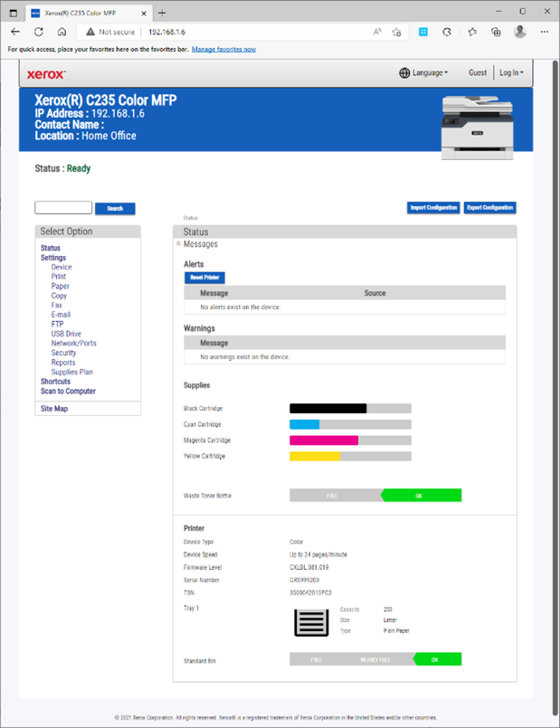Open Status in Select Option menu
Viewport: 560px width, 728px height.
(x=51, y=248)
